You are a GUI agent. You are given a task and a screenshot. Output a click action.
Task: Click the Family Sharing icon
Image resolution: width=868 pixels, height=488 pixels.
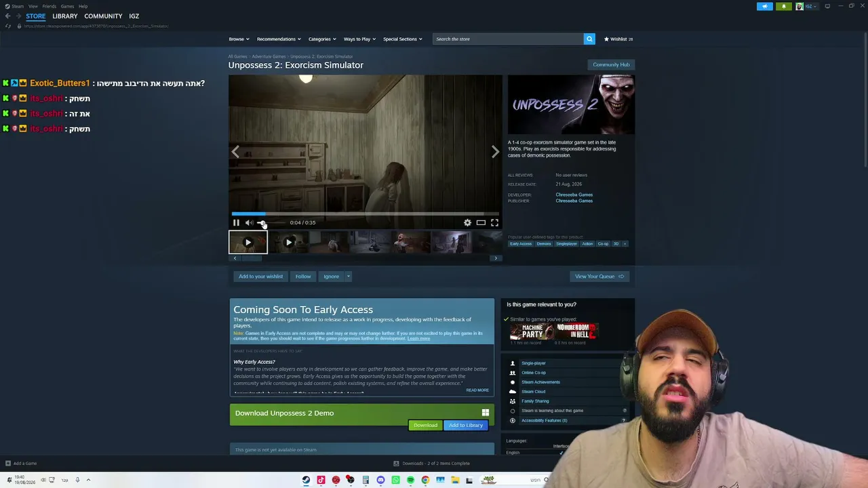pyautogui.click(x=513, y=401)
